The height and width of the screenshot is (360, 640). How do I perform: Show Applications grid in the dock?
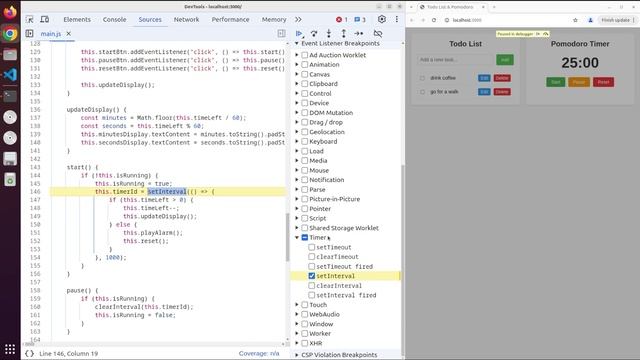coord(10,349)
